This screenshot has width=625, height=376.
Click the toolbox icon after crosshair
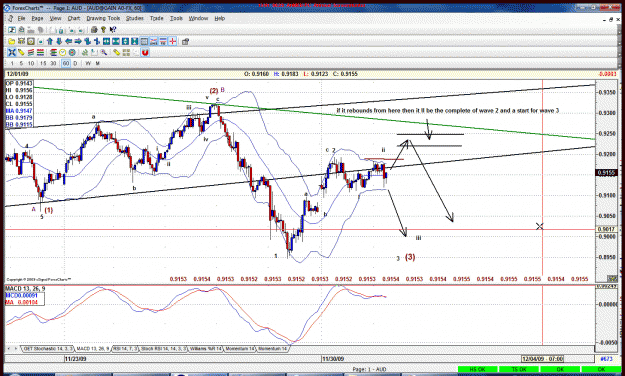tap(185, 41)
